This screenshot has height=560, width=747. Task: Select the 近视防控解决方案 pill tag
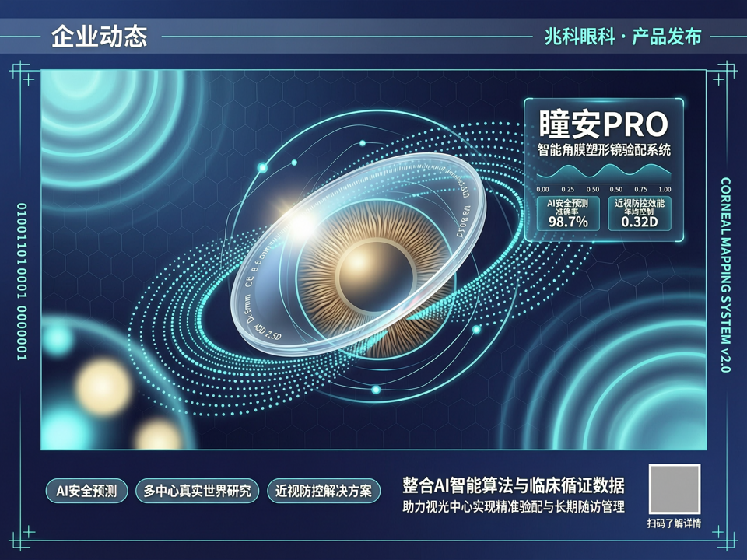324,491
